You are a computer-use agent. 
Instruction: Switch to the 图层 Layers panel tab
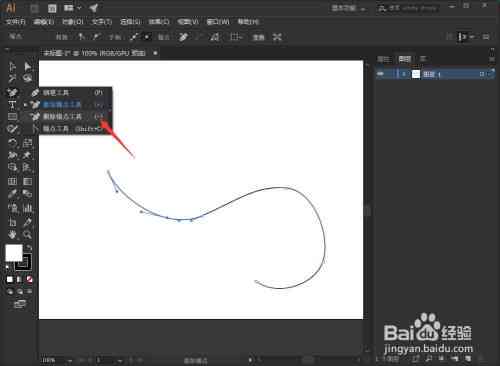[405, 59]
